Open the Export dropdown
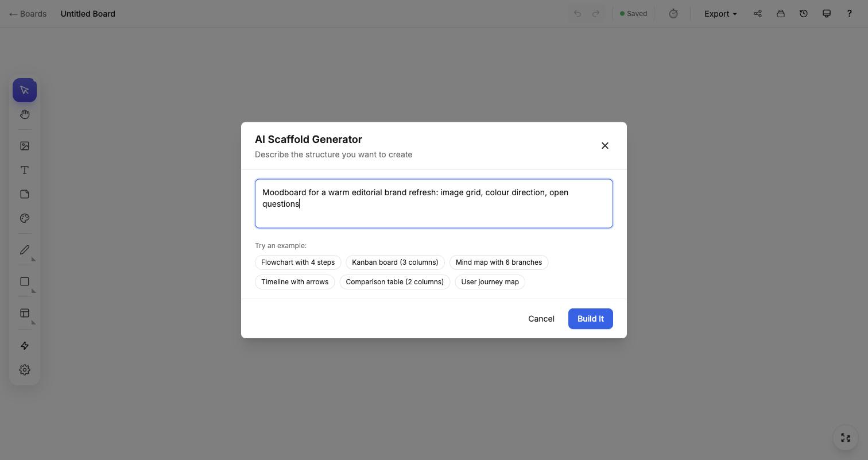 coord(720,14)
